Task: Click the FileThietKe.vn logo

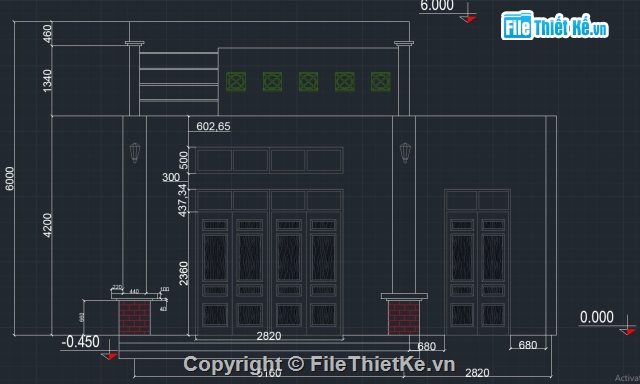Action: click(x=555, y=26)
